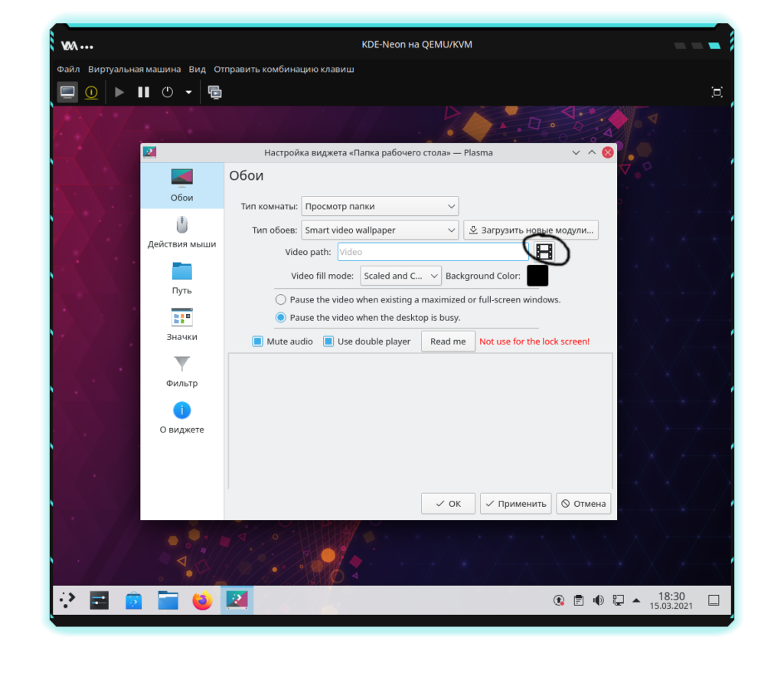Open the Тип обоев wallpaper type dropdown

coord(379,230)
